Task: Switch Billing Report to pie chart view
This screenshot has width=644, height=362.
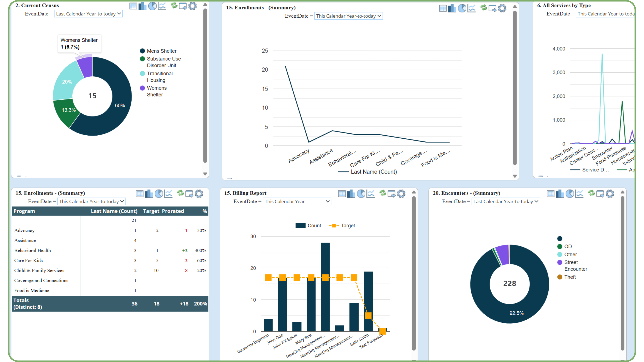Action: tap(361, 194)
